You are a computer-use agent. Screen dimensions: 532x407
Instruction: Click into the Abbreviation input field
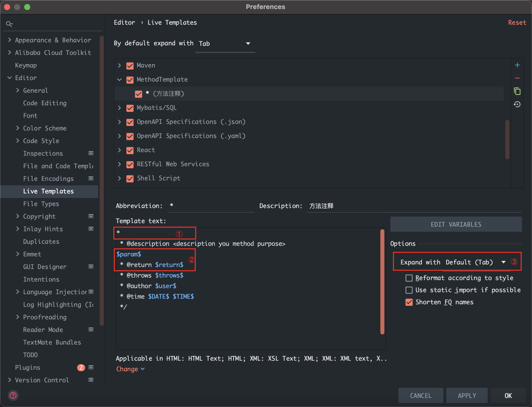pyautogui.click(x=211, y=206)
